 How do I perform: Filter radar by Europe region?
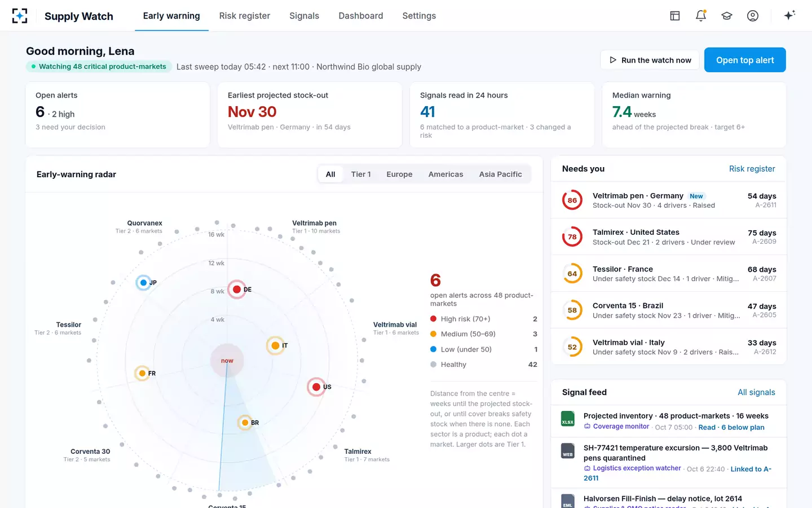399,174
